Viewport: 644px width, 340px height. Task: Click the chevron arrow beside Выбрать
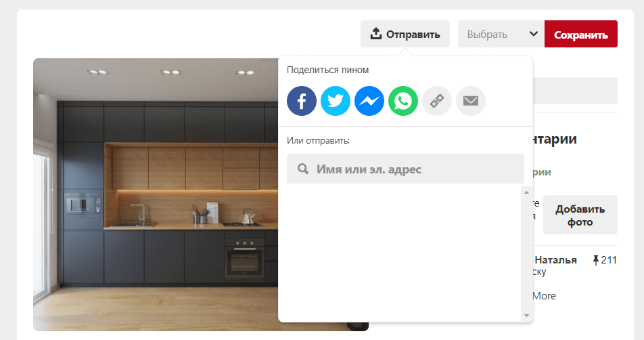click(x=533, y=34)
